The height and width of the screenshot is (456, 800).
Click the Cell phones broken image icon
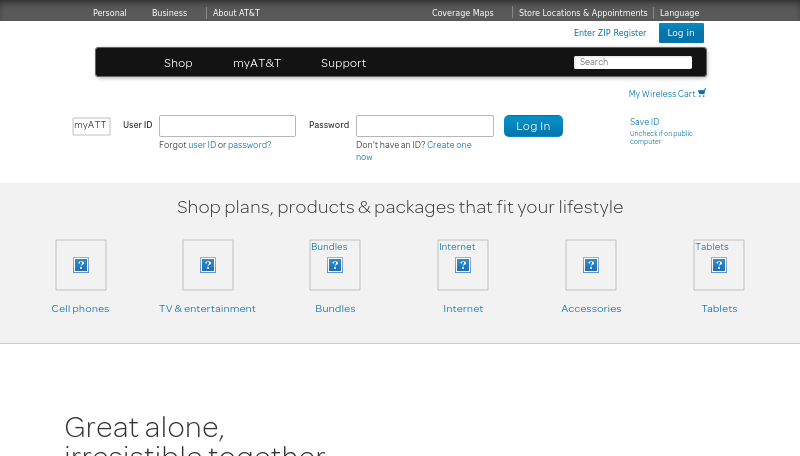coord(81,265)
